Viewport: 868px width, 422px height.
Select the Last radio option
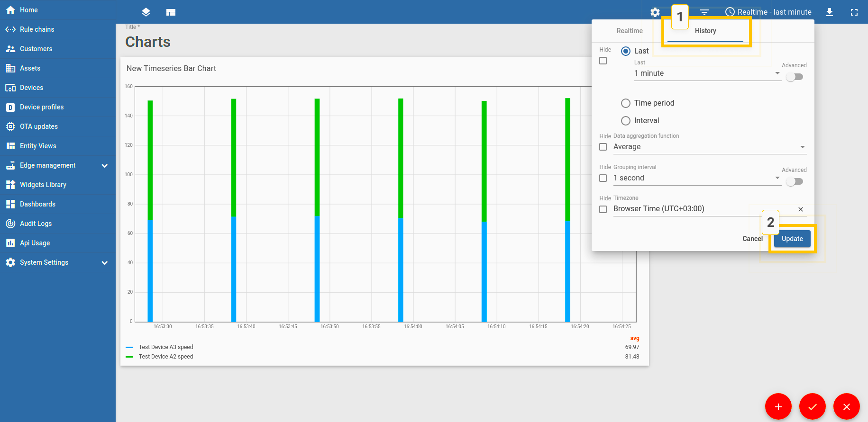(x=626, y=51)
